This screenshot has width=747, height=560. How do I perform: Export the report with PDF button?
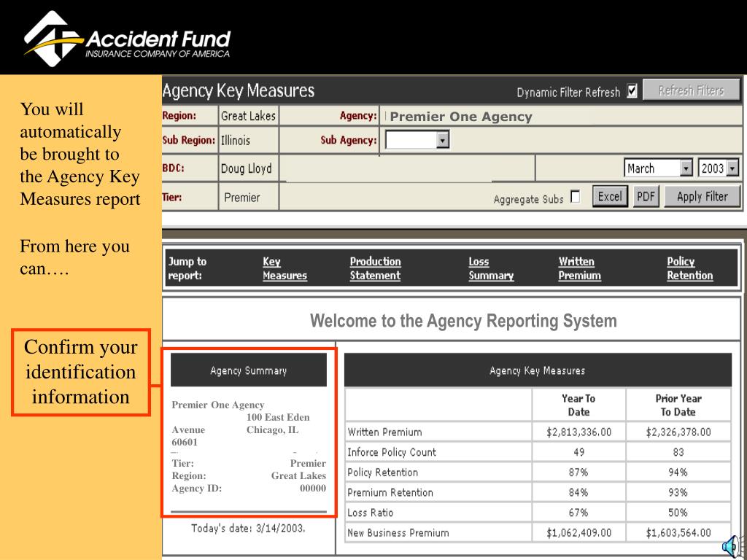click(646, 196)
